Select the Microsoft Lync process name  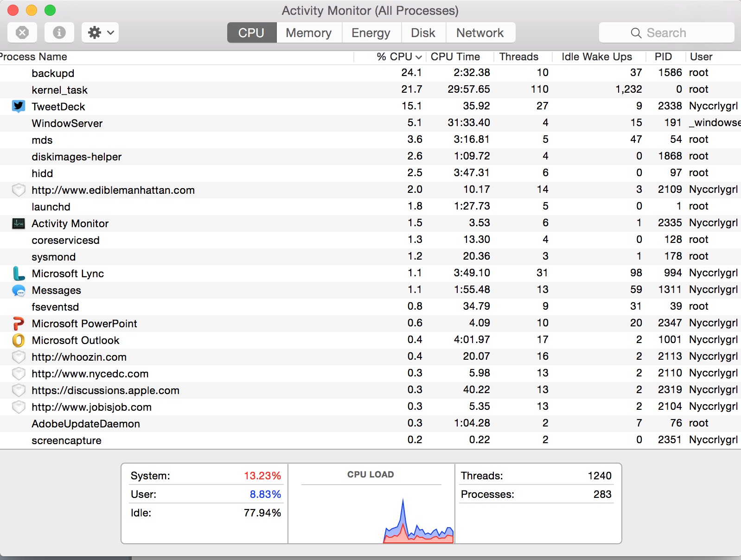[x=68, y=274]
